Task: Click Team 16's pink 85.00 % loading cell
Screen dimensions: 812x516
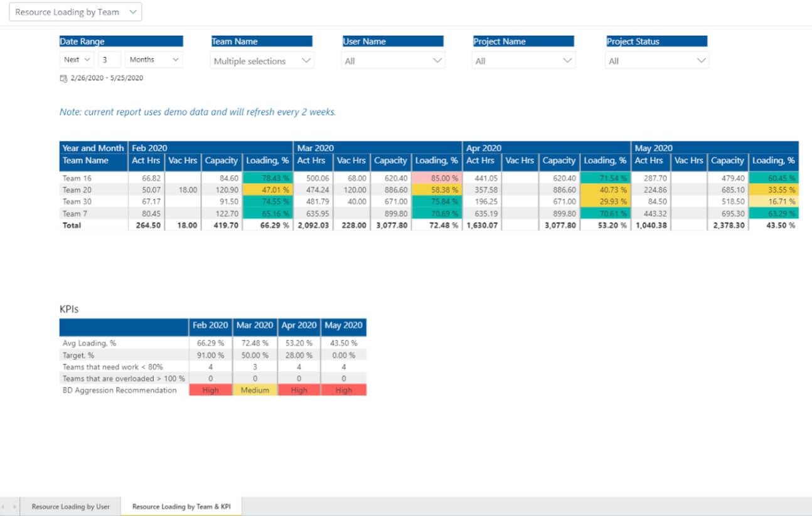Action: [437, 178]
